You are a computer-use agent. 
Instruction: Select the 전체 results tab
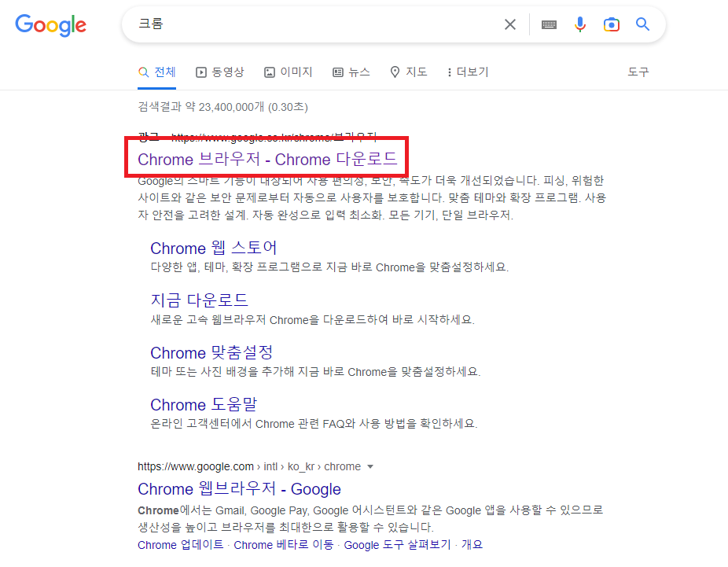click(157, 72)
